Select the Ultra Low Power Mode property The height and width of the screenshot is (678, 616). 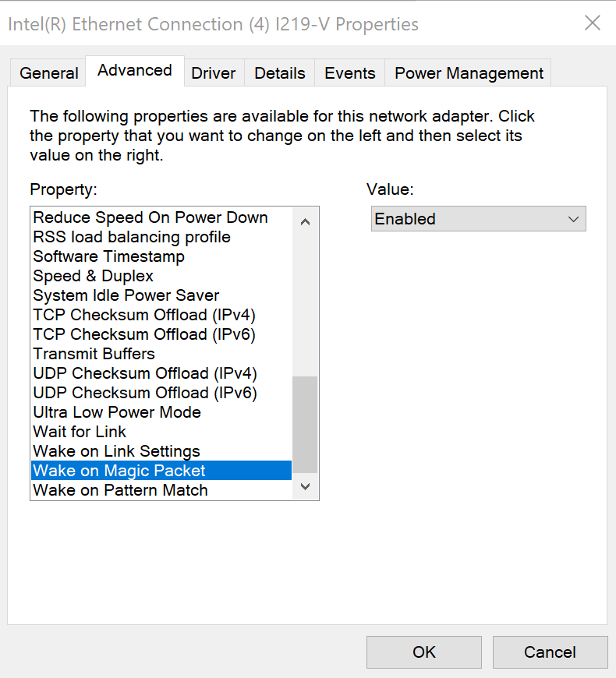pos(116,412)
